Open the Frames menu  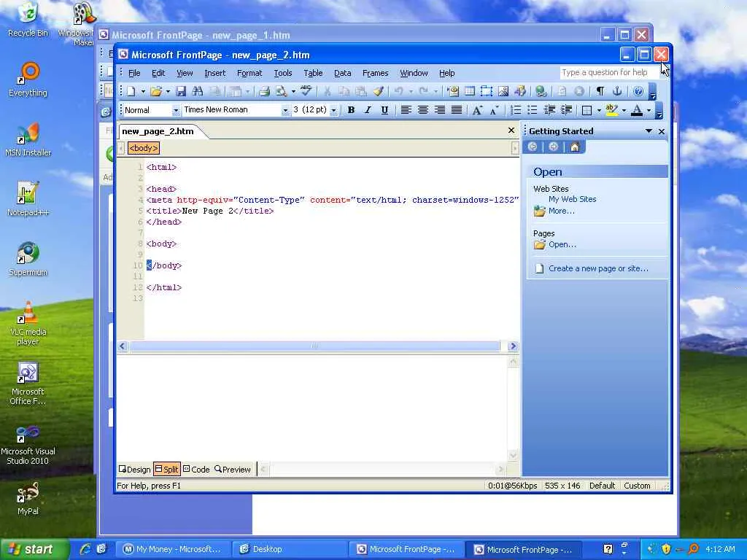click(375, 73)
